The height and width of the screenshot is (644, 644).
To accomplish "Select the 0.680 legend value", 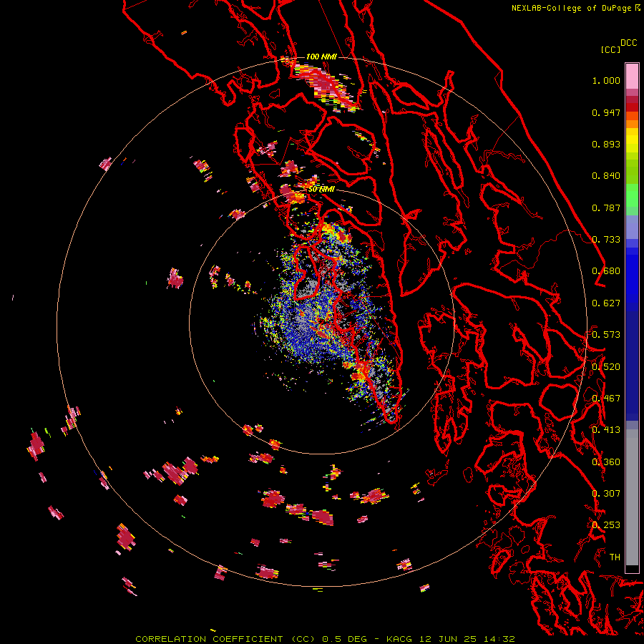I will pos(606,271).
